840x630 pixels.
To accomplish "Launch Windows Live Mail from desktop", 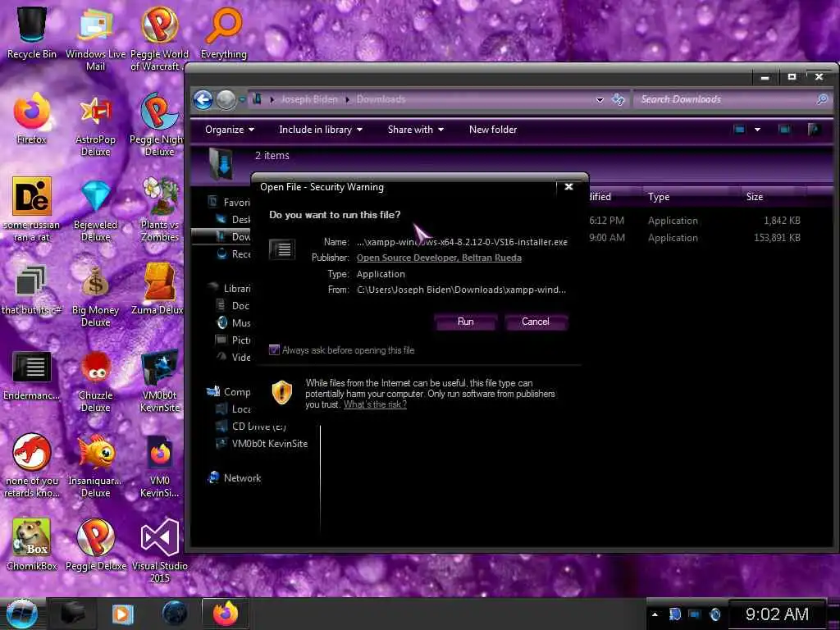I will tap(95, 39).
